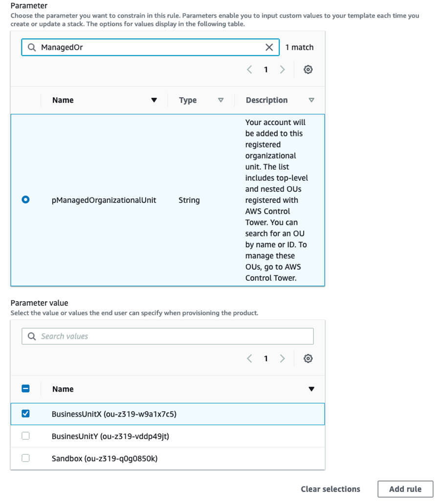Image resolution: width=441 pixels, height=504 pixels.
Task: Click BusinesUnitY (ou-z319-vddp49jt) row text
Action: (110, 436)
